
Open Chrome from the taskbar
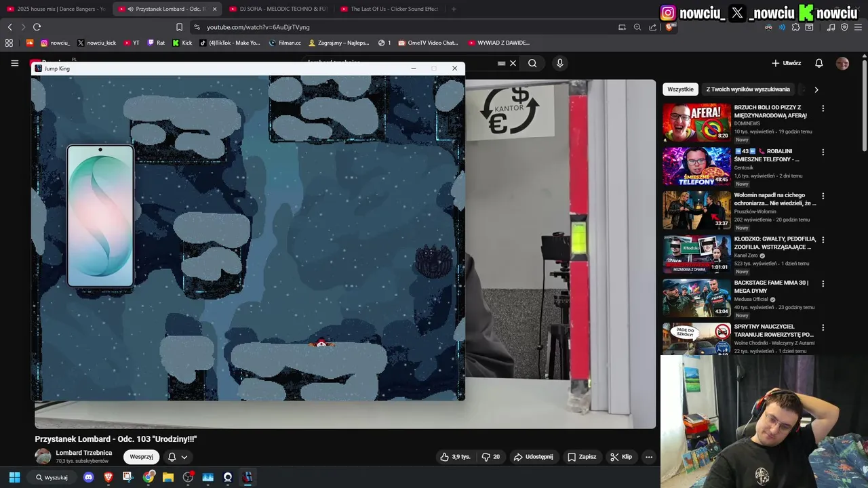149,477
